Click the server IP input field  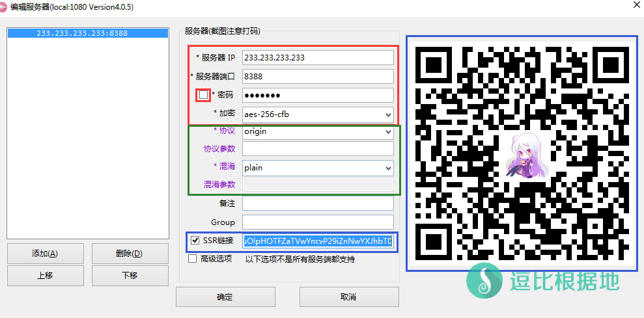pyautogui.click(x=318, y=57)
